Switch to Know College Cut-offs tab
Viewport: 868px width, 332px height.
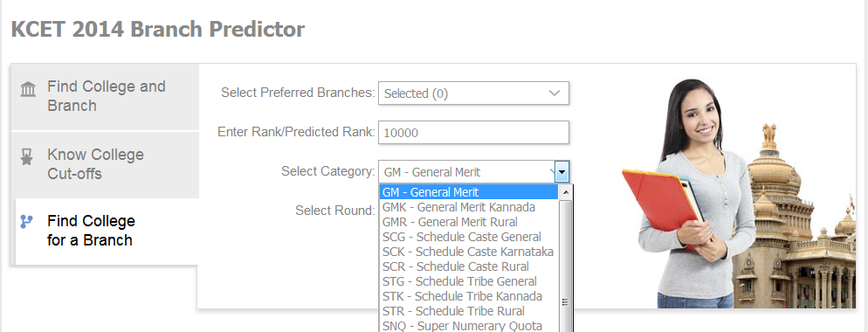[105, 164]
